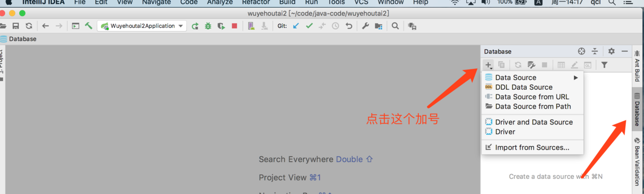Click the Save All icon in main toolbar

[x=16, y=26]
